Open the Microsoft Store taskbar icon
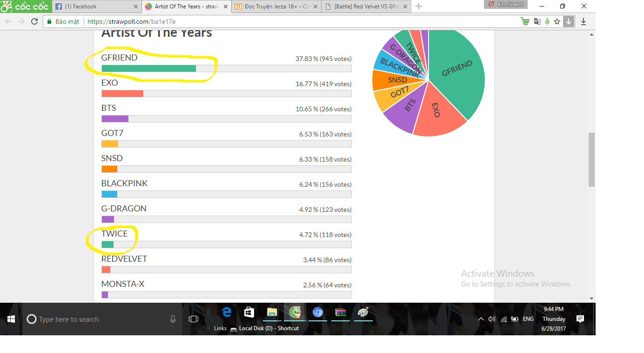The image size is (644, 353). (x=249, y=312)
